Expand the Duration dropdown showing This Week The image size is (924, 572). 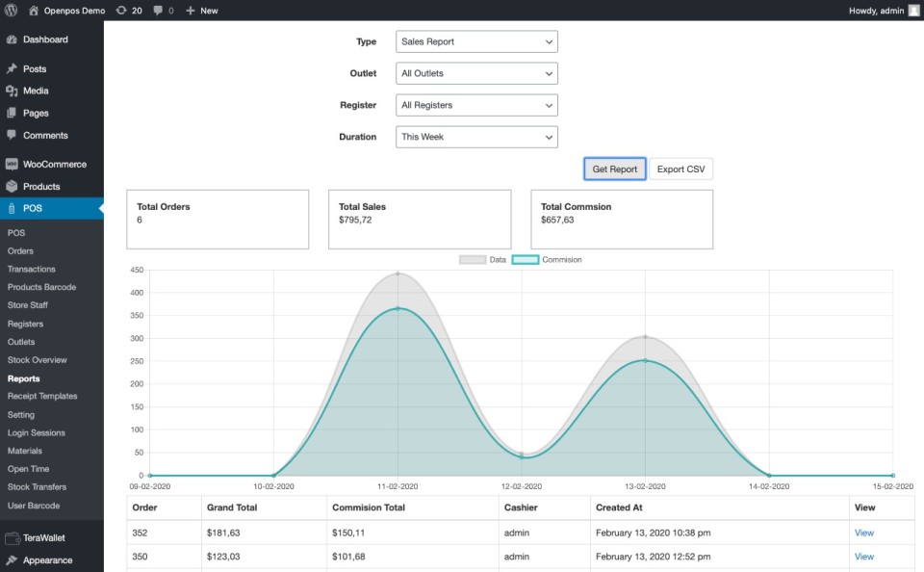tap(476, 137)
